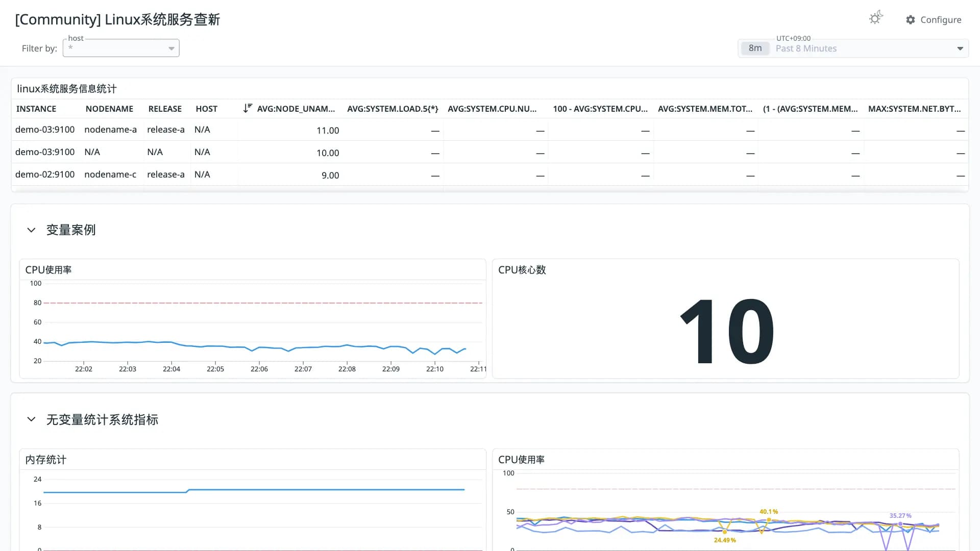Click the CPU核心数 widget title

(522, 270)
